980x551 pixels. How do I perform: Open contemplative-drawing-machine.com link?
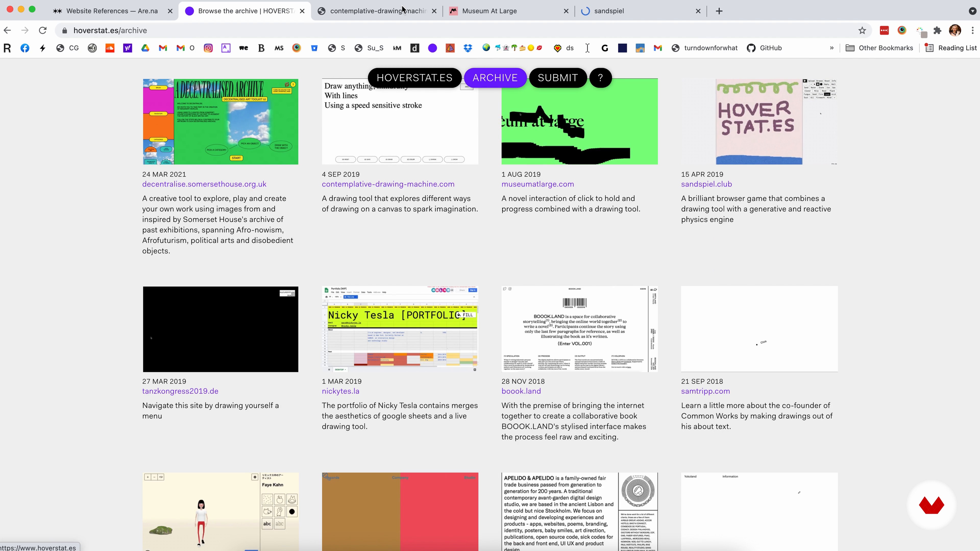(388, 184)
